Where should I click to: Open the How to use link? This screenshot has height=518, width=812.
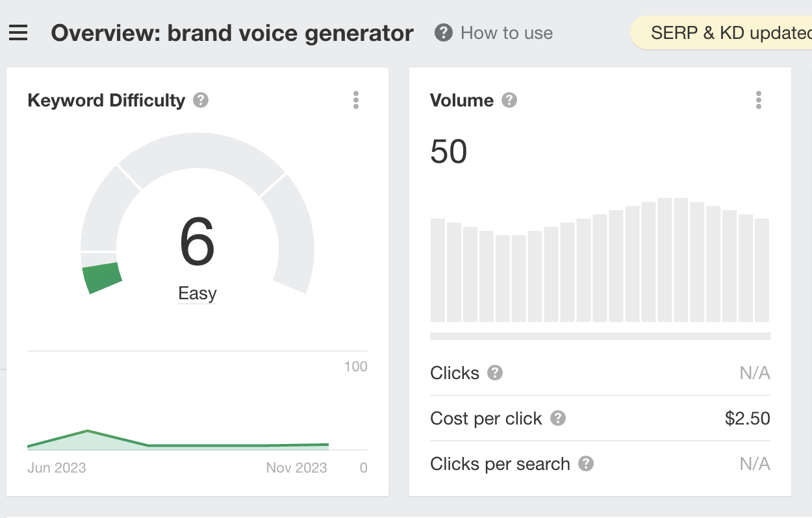tap(507, 33)
